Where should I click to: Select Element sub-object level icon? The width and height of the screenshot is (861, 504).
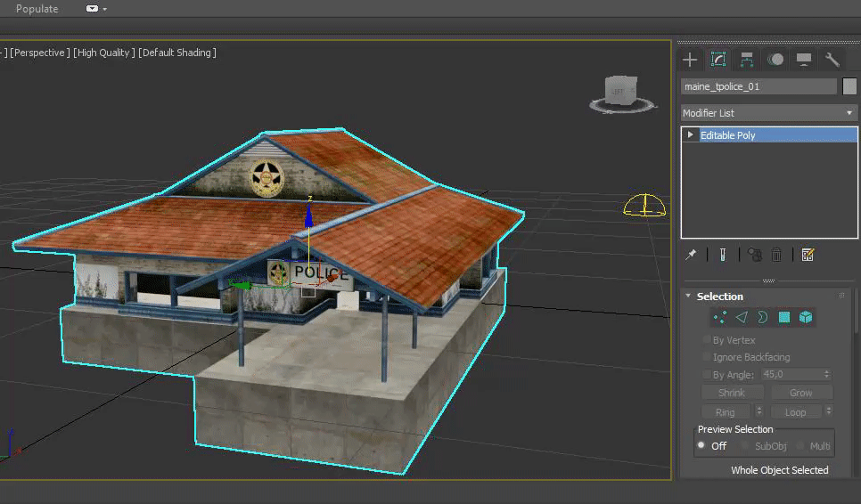(x=806, y=317)
